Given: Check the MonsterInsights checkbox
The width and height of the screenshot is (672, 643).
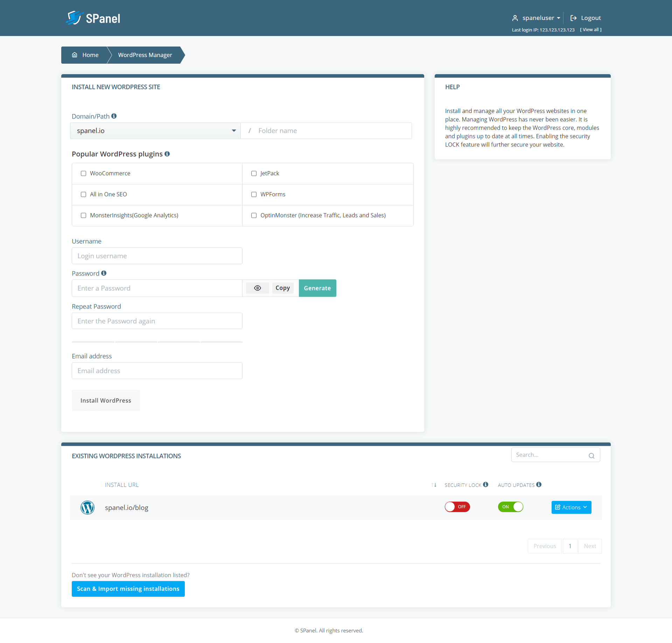Looking at the screenshot, I should click(83, 215).
